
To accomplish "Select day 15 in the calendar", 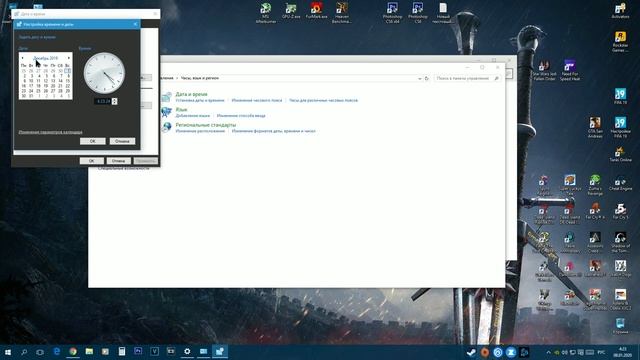I will (x=68, y=81).
